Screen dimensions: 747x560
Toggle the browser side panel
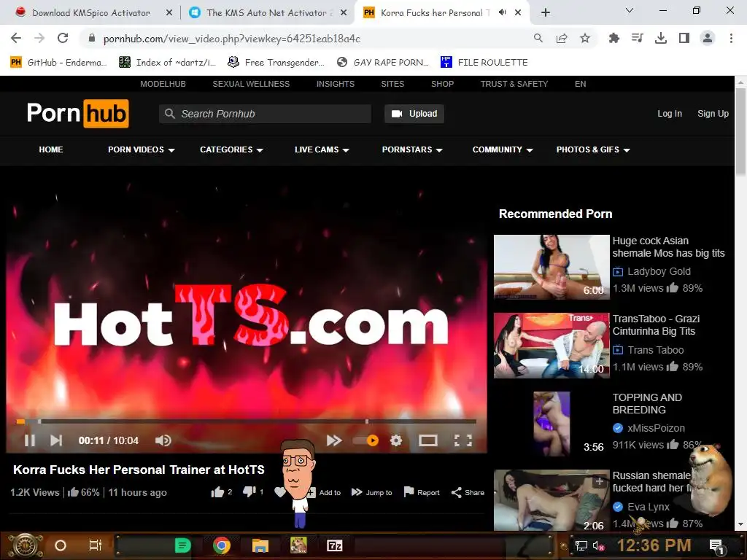click(x=684, y=38)
